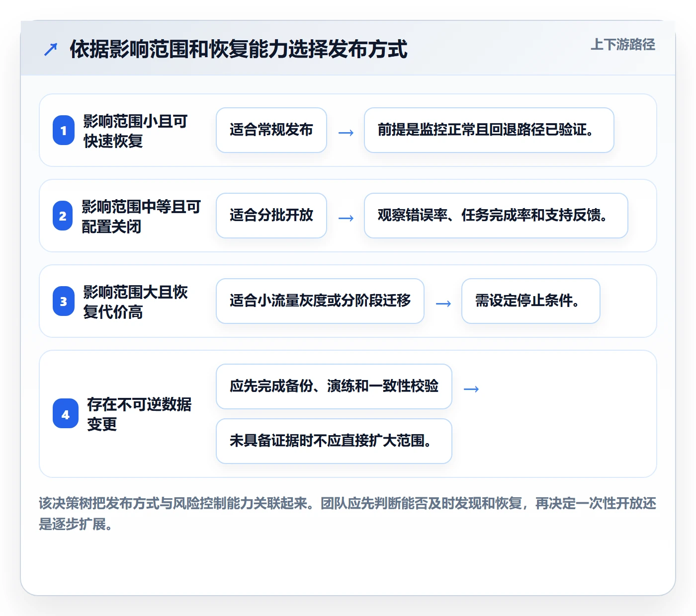Click the number 2 step badge
Viewport: 696px width, 616px height.
click(x=63, y=216)
